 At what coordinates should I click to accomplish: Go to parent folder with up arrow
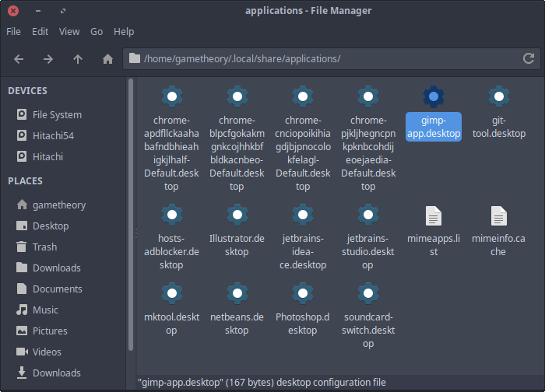(78, 59)
